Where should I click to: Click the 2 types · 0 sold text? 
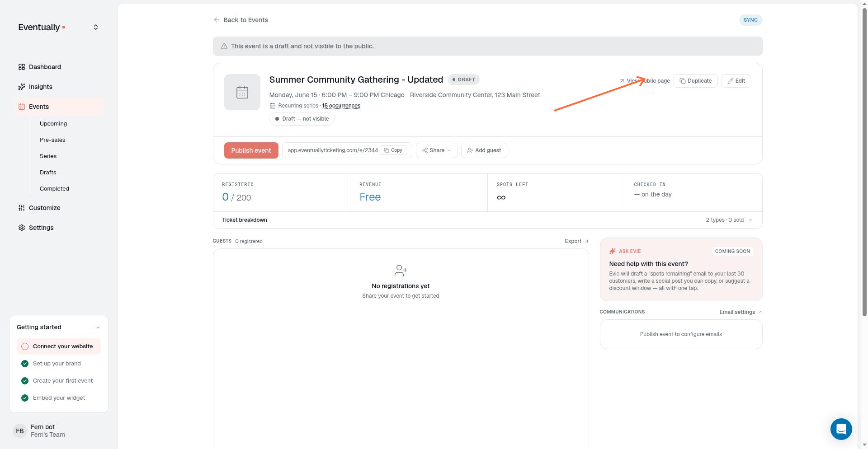tap(725, 220)
